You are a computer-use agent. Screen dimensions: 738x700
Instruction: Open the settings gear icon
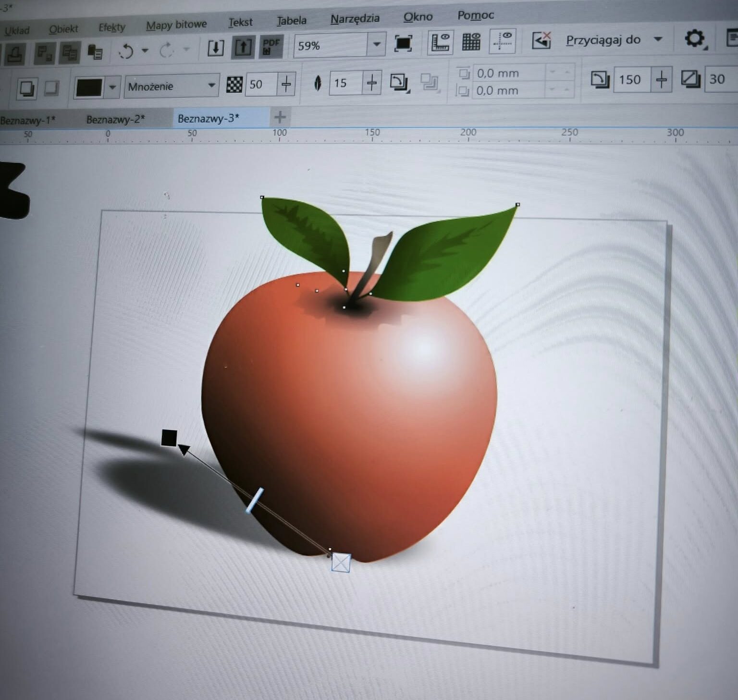[694, 38]
